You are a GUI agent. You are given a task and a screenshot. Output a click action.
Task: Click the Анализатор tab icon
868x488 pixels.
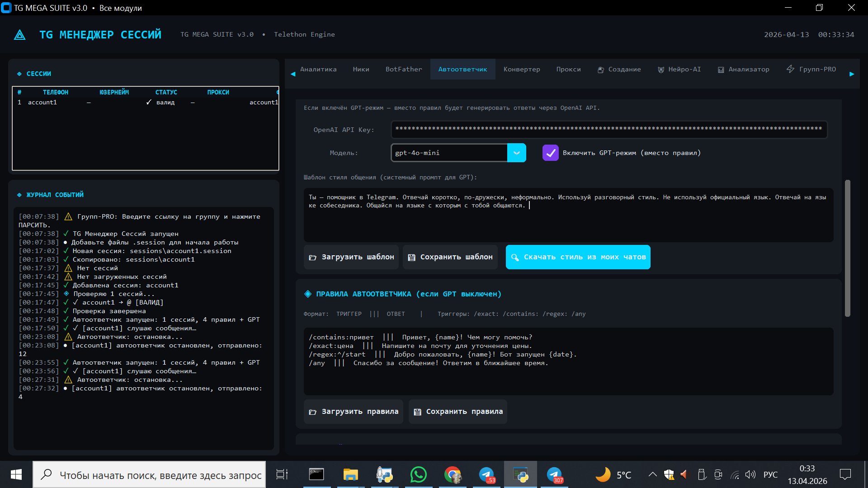pos(721,70)
